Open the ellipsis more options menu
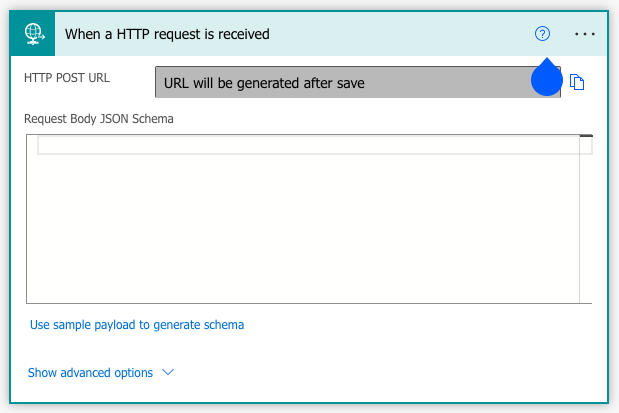The width and height of the screenshot is (619, 413). (x=585, y=33)
